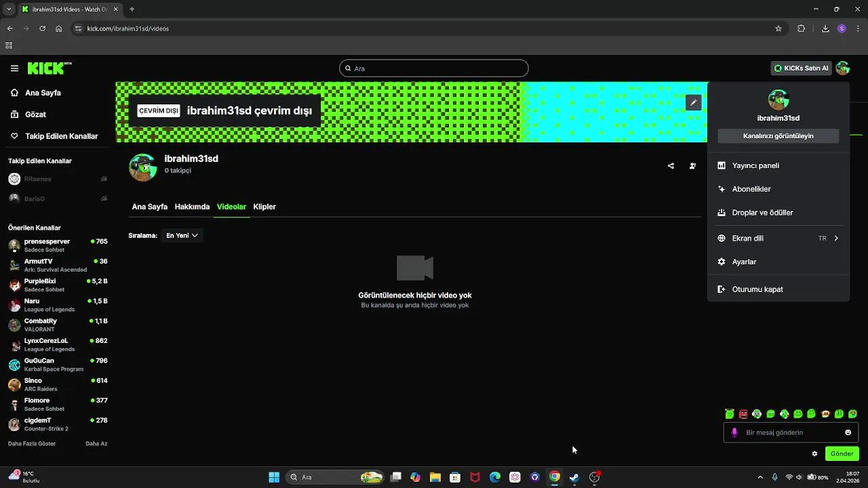Open File Explorer from the taskbar
The image size is (868, 488).
[435, 477]
